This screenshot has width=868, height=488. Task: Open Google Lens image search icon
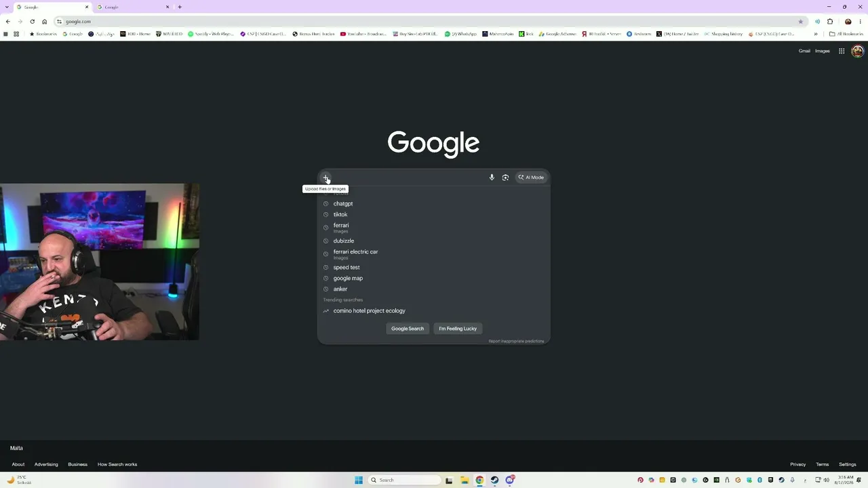(x=505, y=178)
